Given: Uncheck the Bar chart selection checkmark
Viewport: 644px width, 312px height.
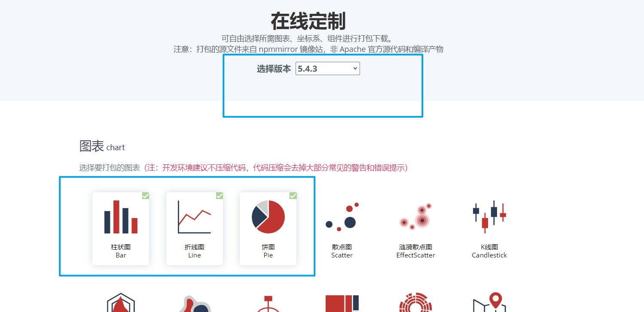Looking at the screenshot, I should point(145,196).
